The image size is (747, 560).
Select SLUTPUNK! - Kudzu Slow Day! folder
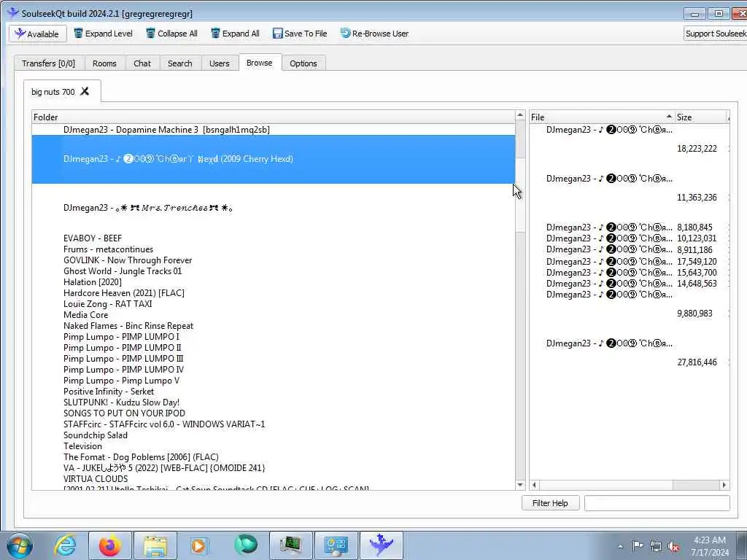122,402
